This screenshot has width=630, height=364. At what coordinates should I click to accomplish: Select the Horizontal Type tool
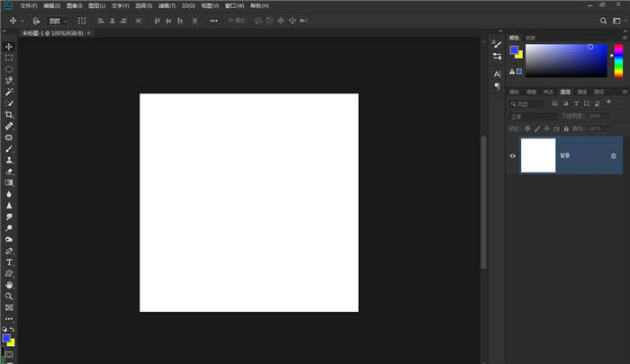[x=9, y=262]
